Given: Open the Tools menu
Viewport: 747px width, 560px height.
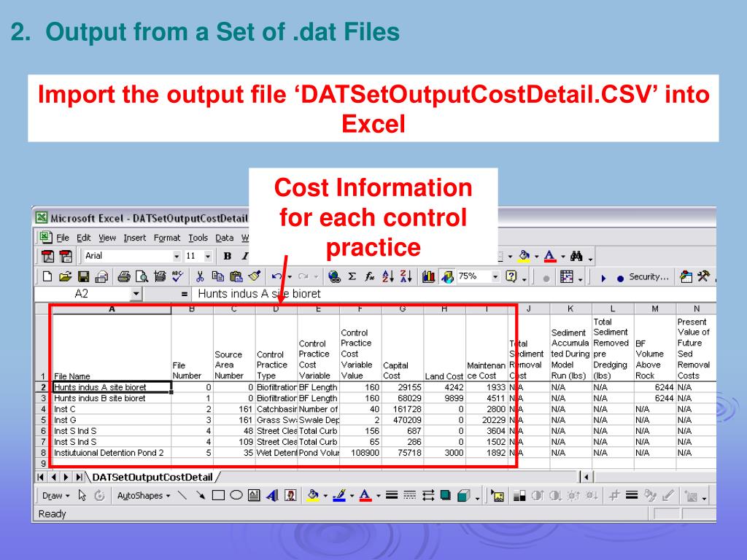Looking at the screenshot, I should (198, 238).
